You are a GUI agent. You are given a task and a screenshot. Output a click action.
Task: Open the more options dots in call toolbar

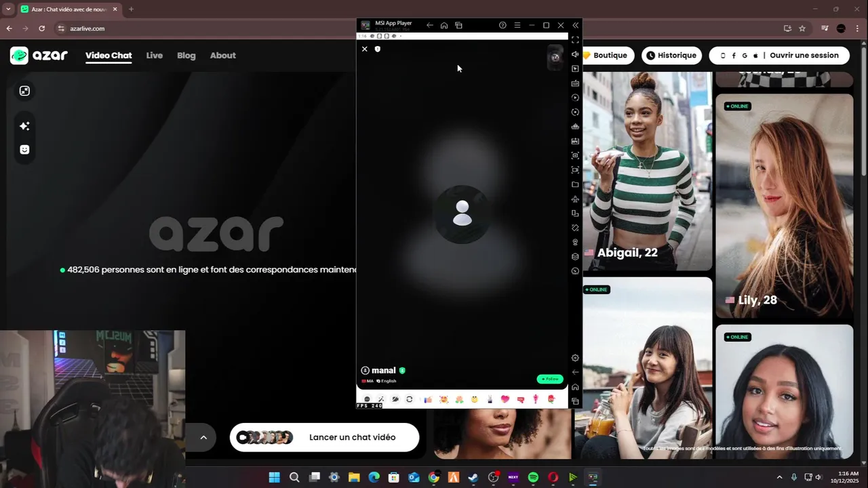tap(367, 399)
